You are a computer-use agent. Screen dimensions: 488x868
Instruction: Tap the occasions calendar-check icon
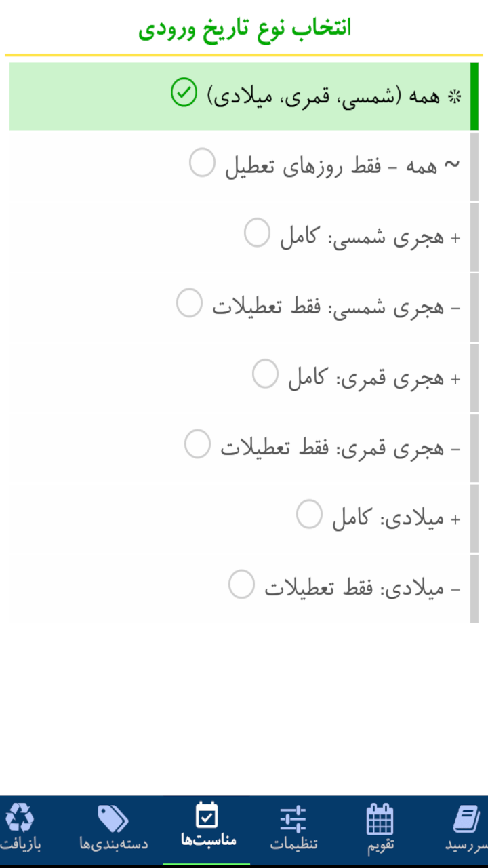(207, 815)
